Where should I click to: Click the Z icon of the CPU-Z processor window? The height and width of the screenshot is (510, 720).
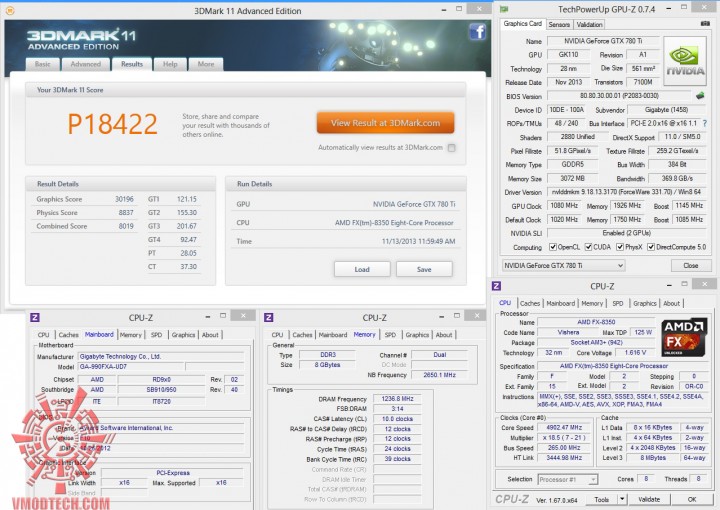coord(496,286)
